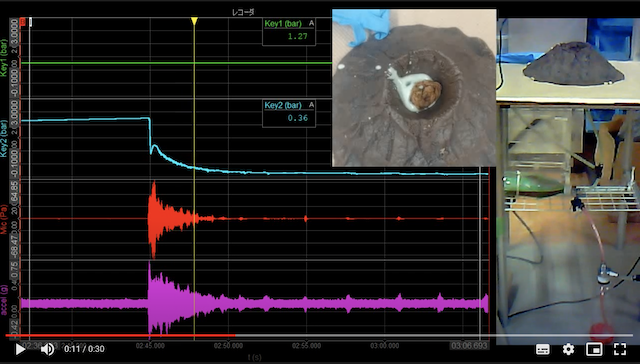
Task: Switch to miniplayer mode
Action: pyautogui.click(x=594, y=349)
